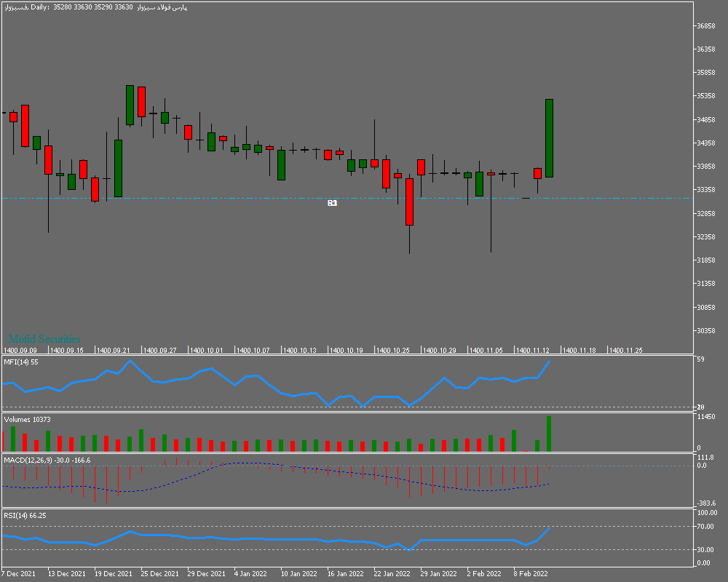Click the 1400.11.25 date label

click(626, 351)
